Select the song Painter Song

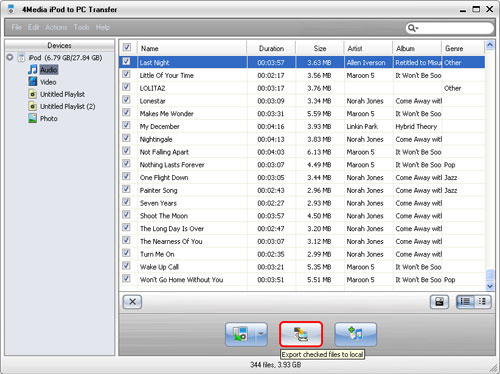click(x=158, y=190)
